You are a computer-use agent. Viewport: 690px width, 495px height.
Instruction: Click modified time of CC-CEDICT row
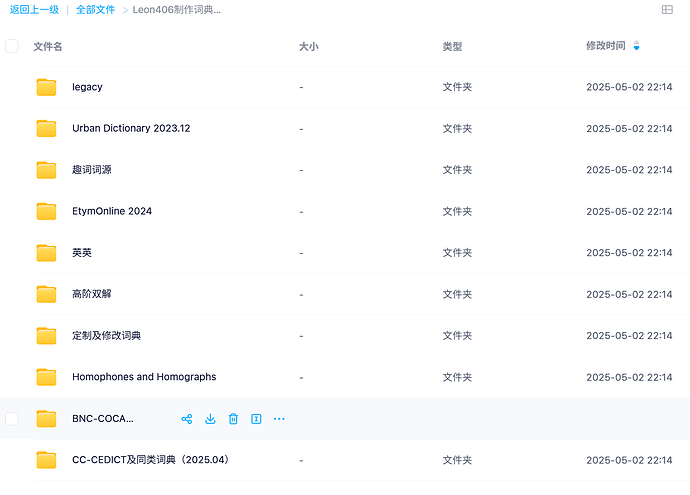click(x=629, y=460)
